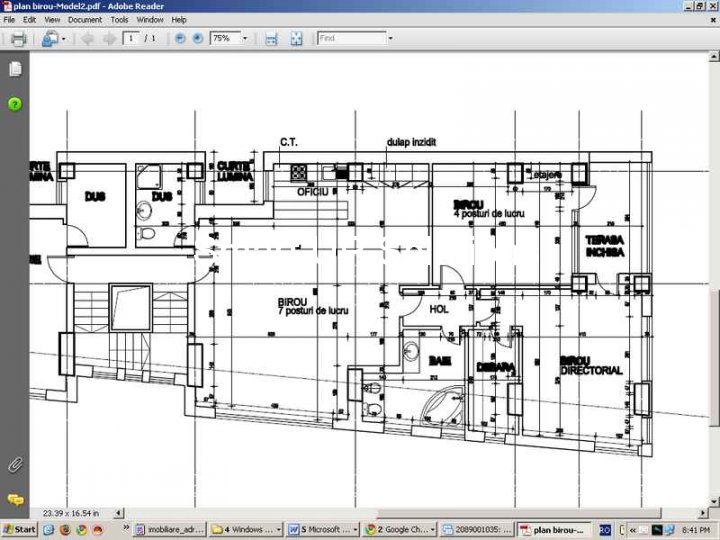The height and width of the screenshot is (540, 720).
Task: Open the Tools menu
Action: pyautogui.click(x=119, y=19)
